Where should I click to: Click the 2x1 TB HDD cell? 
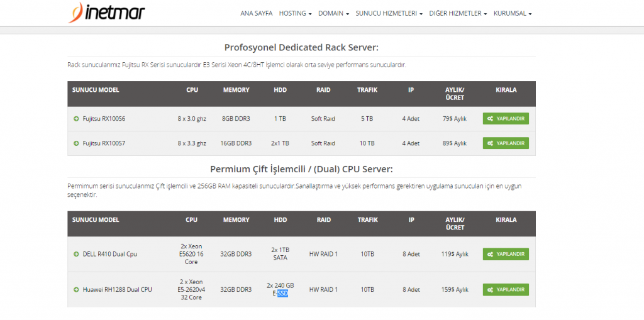click(x=280, y=143)
